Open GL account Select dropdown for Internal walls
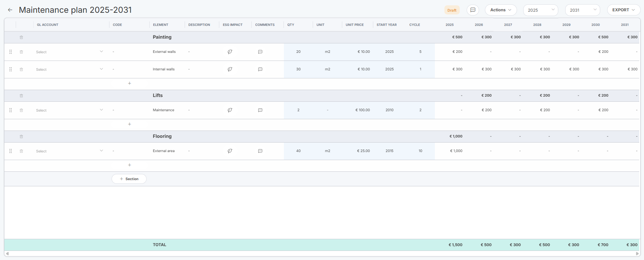 tap(69, 69)
